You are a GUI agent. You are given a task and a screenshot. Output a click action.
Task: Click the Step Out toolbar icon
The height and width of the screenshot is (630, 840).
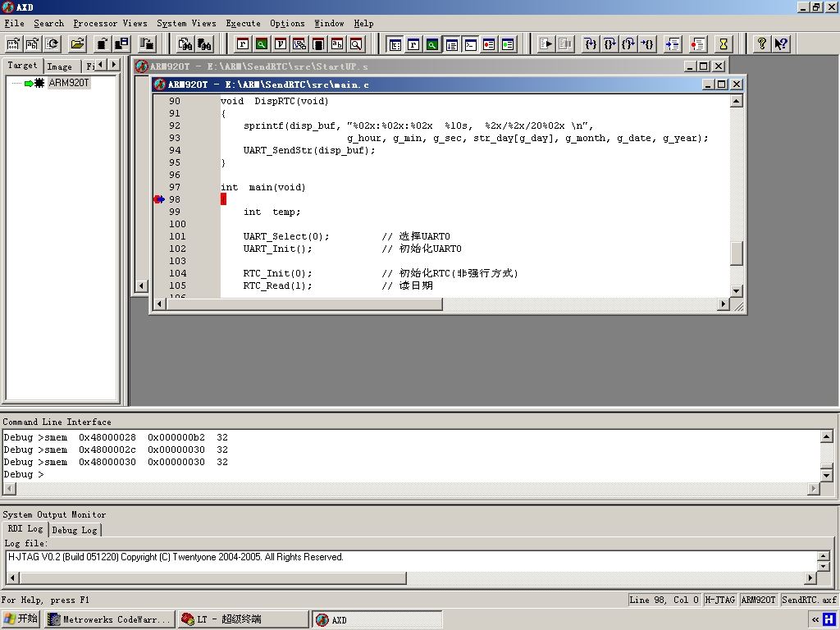pyautogui.click(x=628, y=44)
